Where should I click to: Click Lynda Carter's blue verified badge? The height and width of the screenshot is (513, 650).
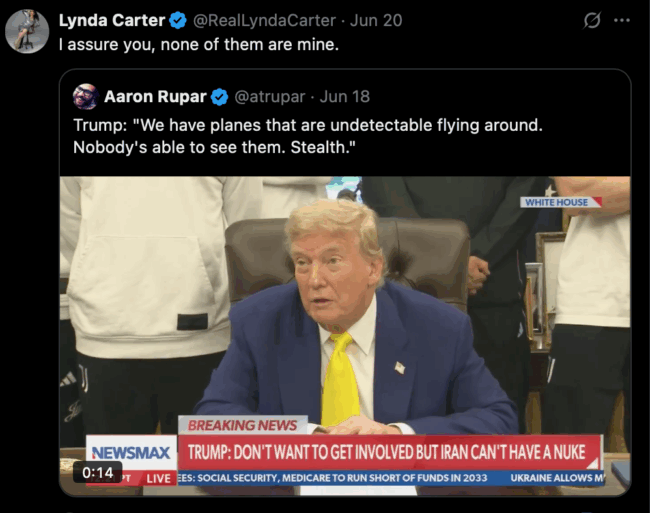(x=178, y=20)
